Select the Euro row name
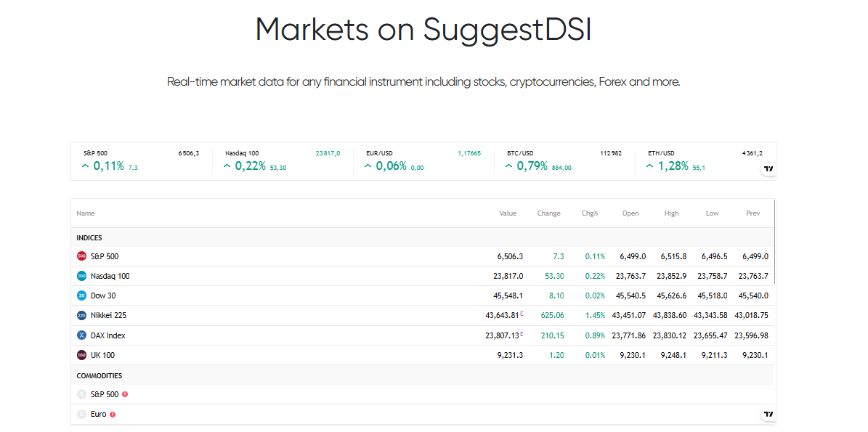 click(99, 414)
